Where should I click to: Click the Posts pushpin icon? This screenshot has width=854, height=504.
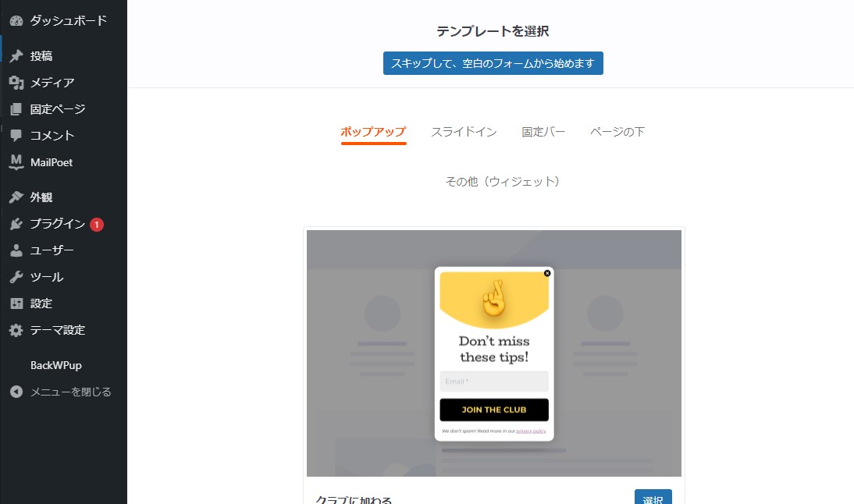[x=16, y=56]
